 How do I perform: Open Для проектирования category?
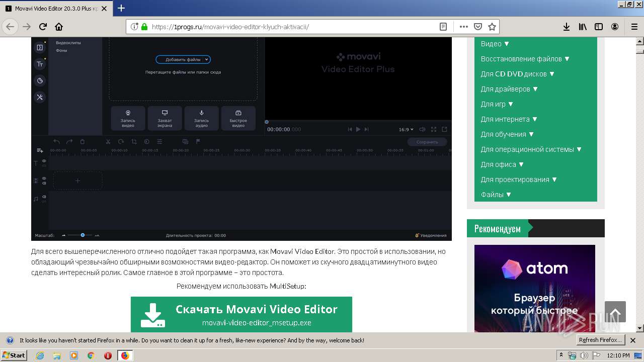click(519, 179)
